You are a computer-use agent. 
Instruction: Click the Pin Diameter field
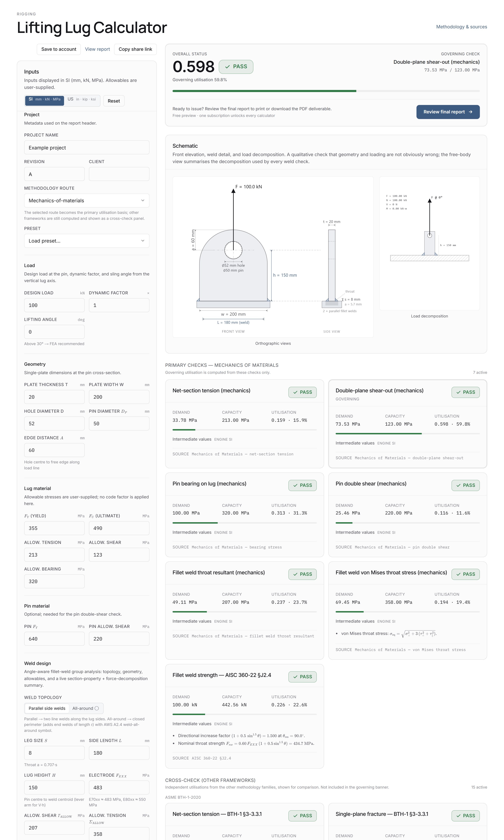tap(119, 424)
